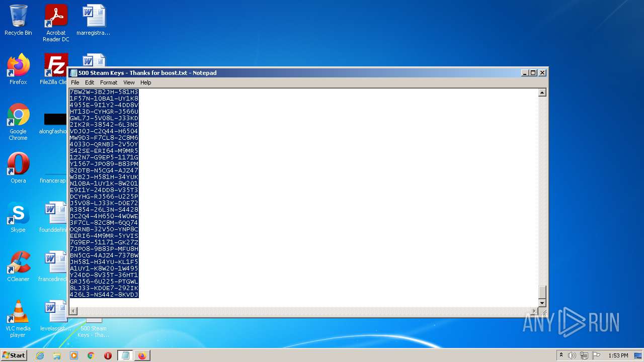Click the key line Y24DD-8V35T-36HT1
Viewport: 644px width, 362px height.
(x=104, y=275)
